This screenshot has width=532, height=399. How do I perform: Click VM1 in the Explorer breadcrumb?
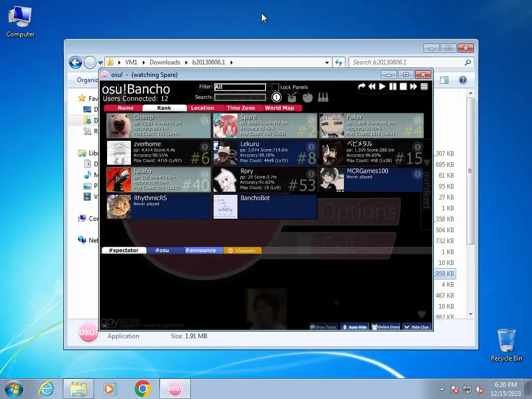coord(131,62)
